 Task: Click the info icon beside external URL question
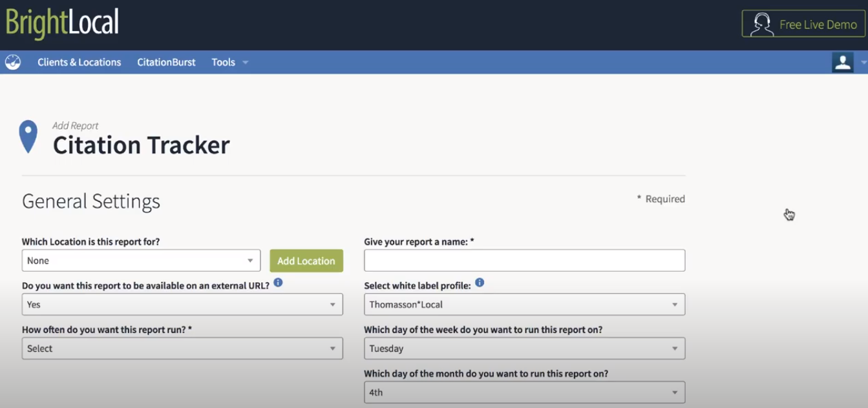coord(278,283)
